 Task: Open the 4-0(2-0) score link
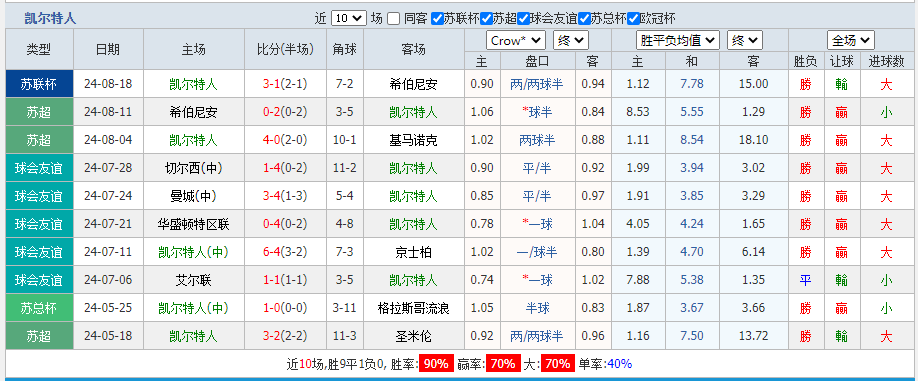point(285,140)
